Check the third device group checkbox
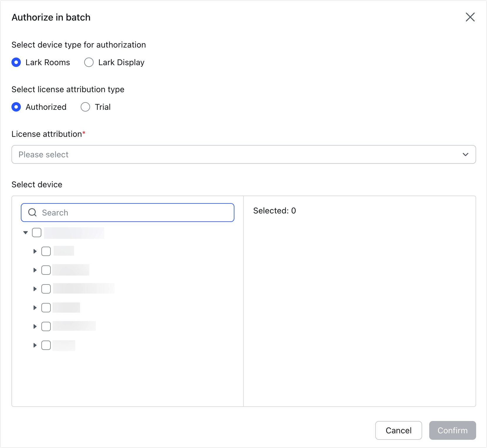Screen dimensions: 487x448 coord(46,289)
